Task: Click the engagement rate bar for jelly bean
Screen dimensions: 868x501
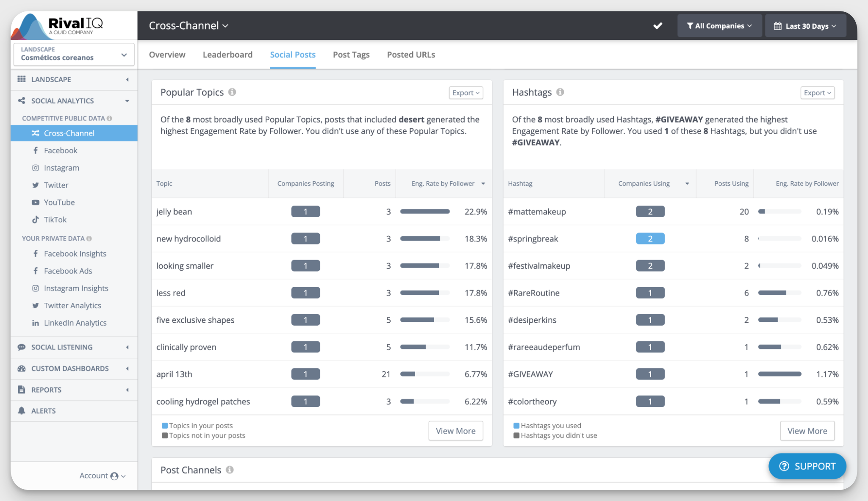Action: coord(424,211)
